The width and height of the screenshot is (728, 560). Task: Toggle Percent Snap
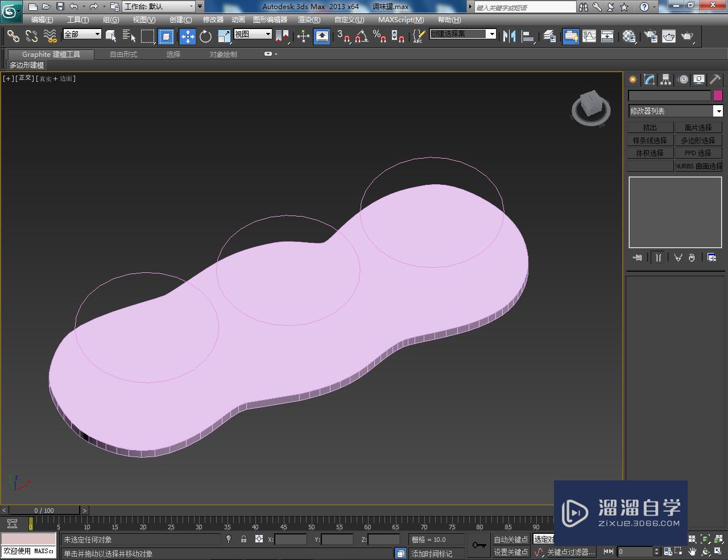coord(379,36)
